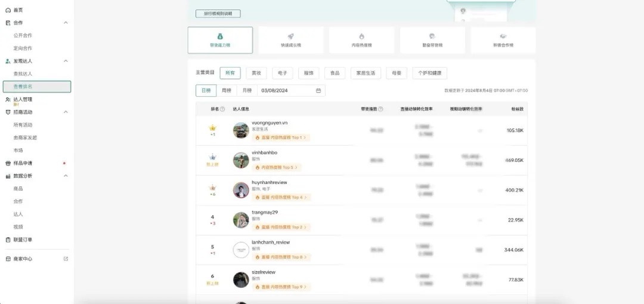
Task: Switch to the 月榜 monthly ranking
Action: click(247, 91)
